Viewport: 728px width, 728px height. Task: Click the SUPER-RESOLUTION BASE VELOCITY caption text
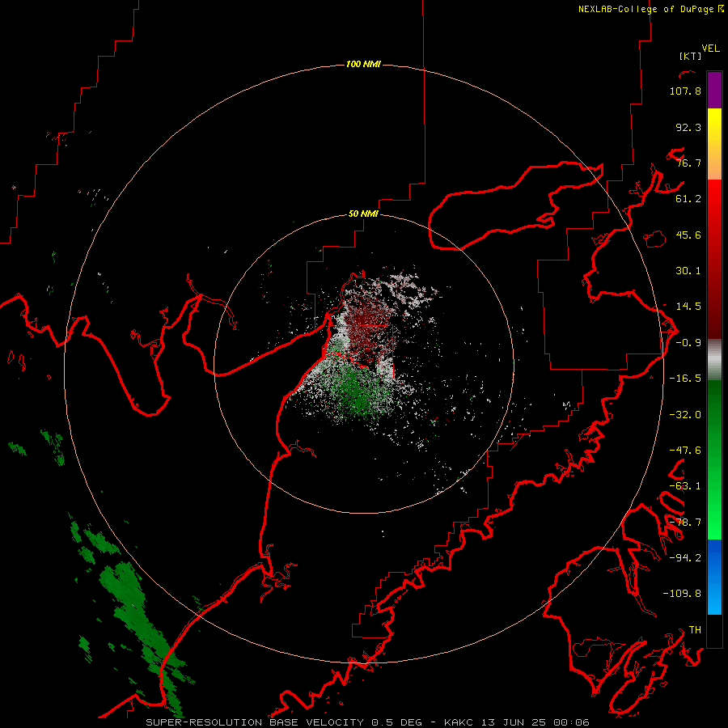(256, 722)
